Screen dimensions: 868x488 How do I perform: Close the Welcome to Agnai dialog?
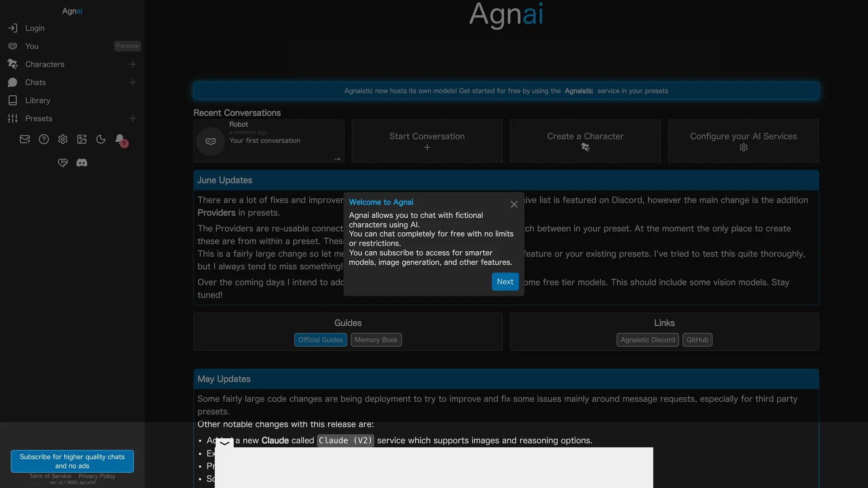[514, 204]
